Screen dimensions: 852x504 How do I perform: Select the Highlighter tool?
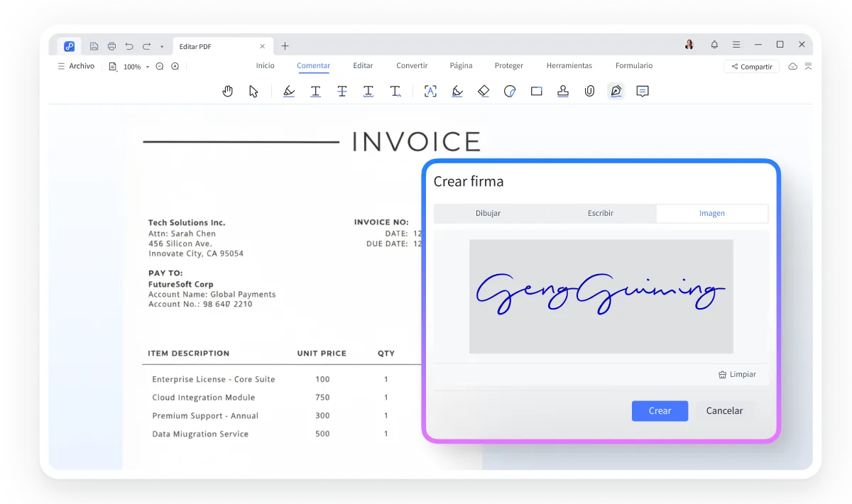[288, 91]
